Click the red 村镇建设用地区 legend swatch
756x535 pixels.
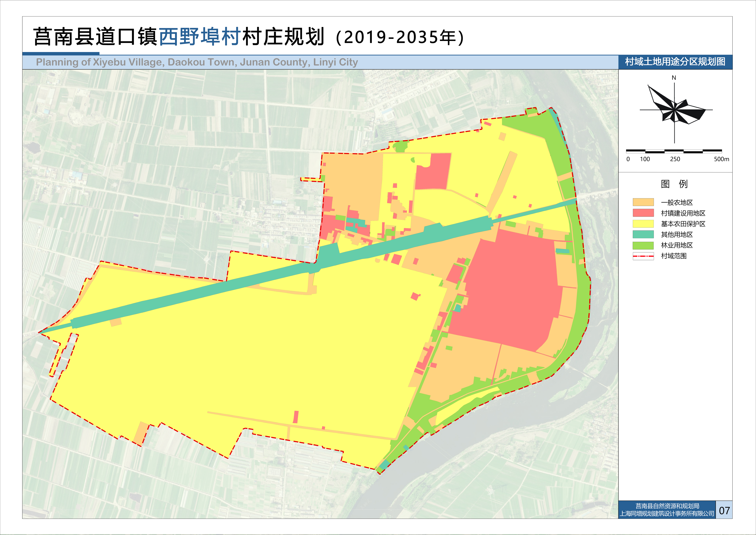643,213
